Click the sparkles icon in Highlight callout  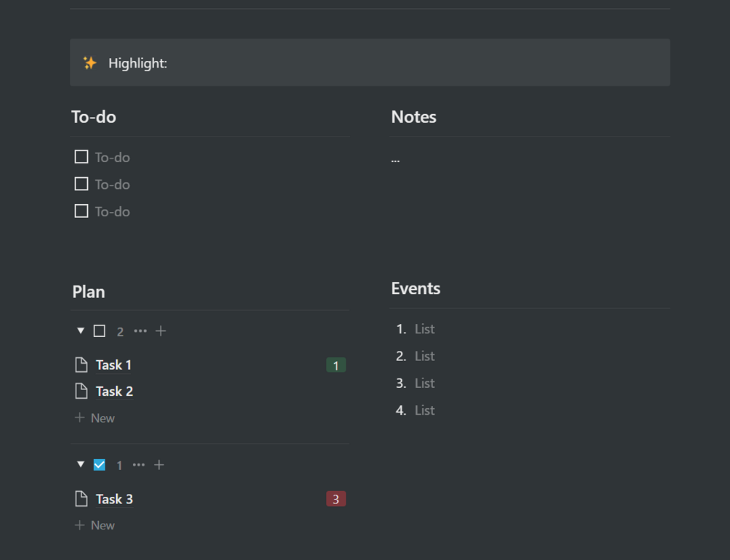click(89, 63)
